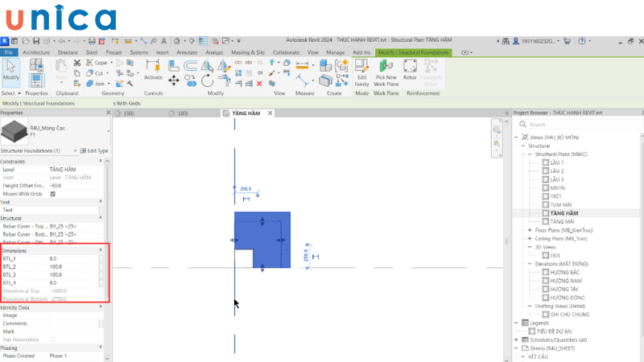Screen dimensions: 644x362
Task: Click Pick New Work Plane icon
Action: 386,72
